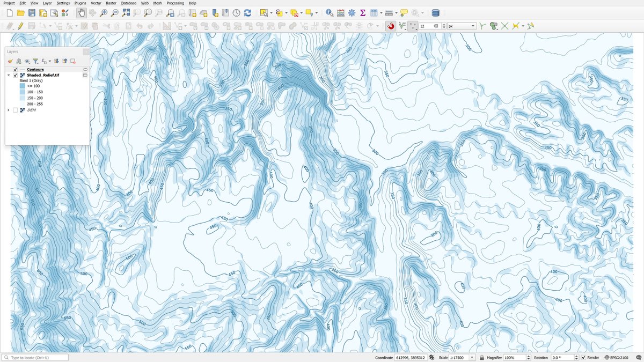This screenshot has height=362, width=644.
Task: Click Toggle Editing pencil icon
Action: coord(20,26)
